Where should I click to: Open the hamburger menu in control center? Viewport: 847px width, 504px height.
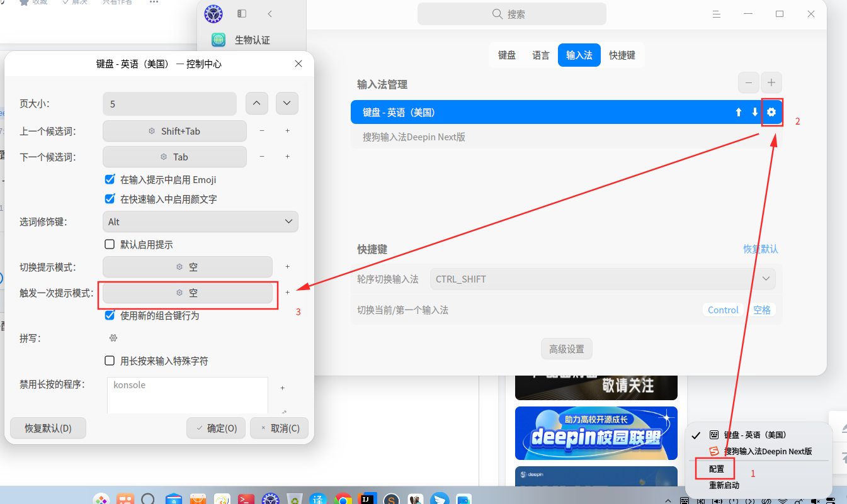(716, 14)
